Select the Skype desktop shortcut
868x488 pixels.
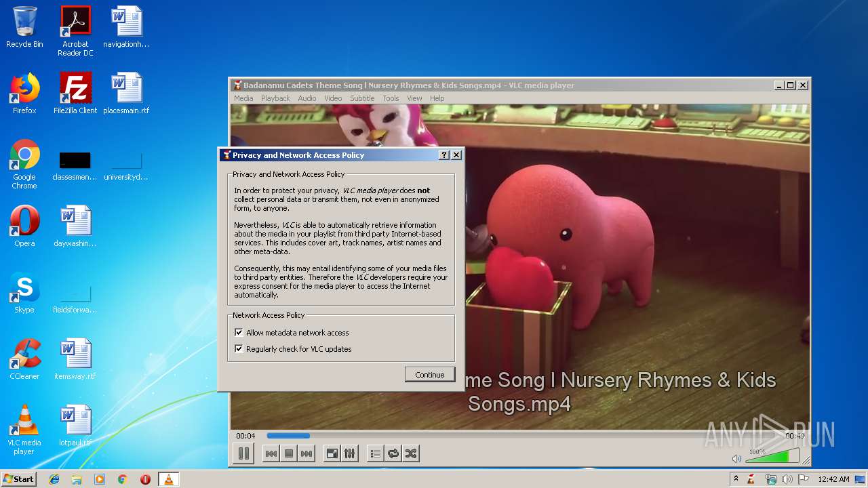(x=24, y=293)
